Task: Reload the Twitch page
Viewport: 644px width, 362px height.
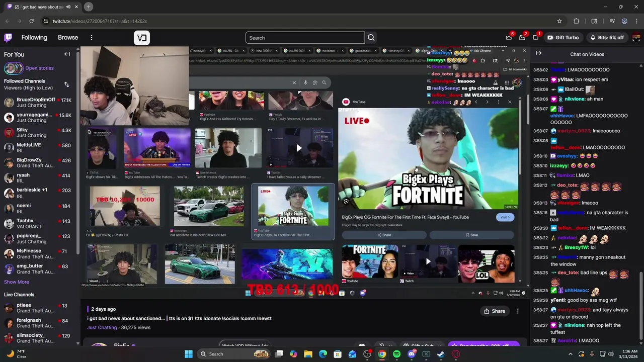Action: (x=31, y=21)
